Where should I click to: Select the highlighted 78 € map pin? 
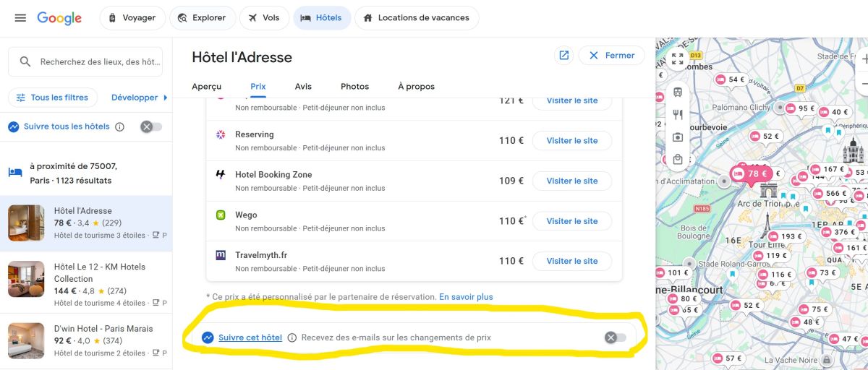(x=751, y=174)
